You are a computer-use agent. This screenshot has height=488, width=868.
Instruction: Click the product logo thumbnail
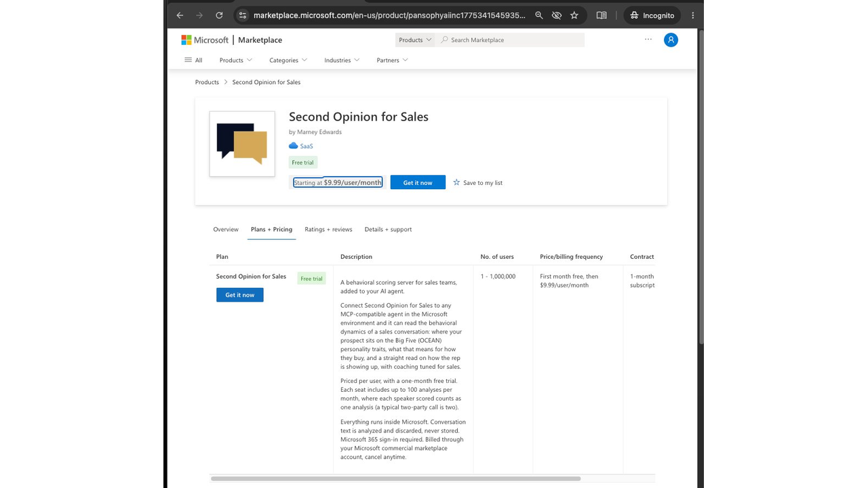pyautogui.click(x=242, y=144)
